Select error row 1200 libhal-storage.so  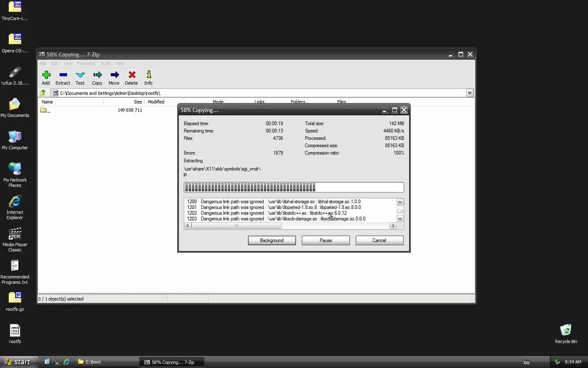pyautogui.click(x=274, y=202)
